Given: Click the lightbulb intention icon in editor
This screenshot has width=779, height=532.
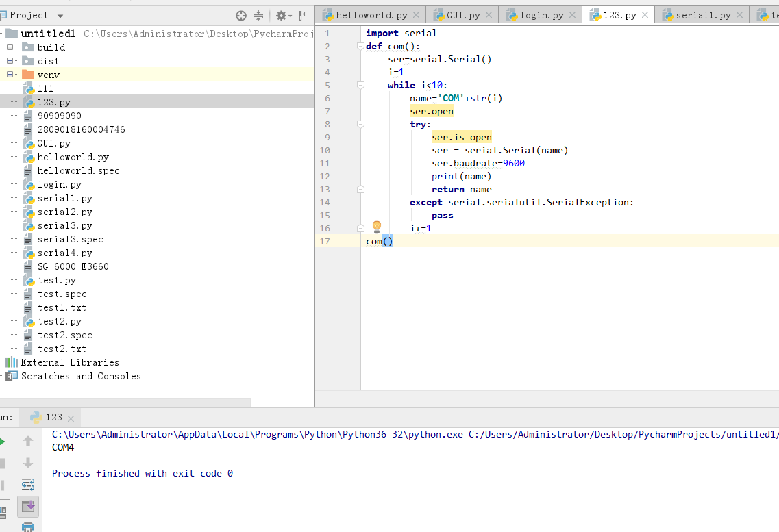Looking at the screenshot, I should point(376,227).
